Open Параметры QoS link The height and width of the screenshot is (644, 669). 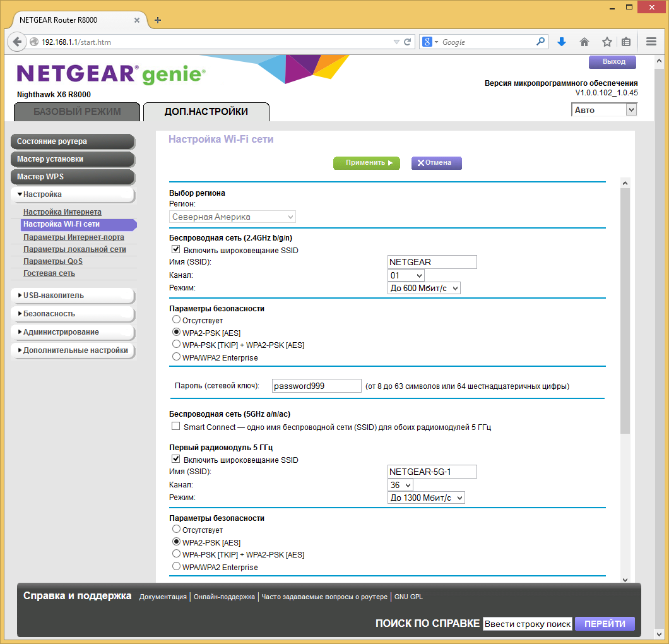pos(53,261)
